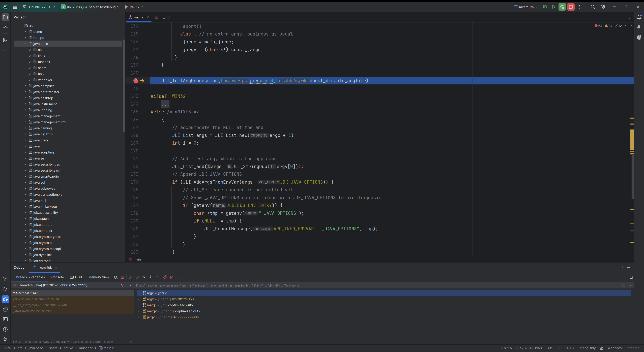Expand the argv variable node

click(139, 299)
